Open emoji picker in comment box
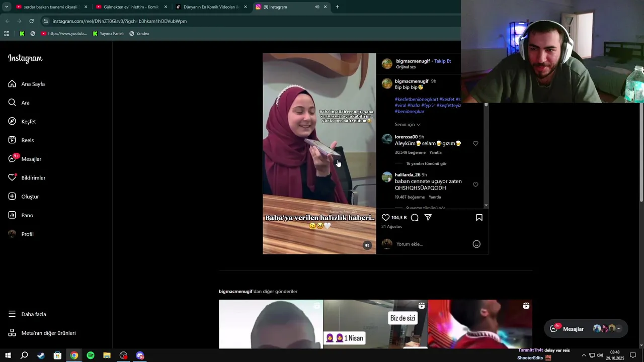644x362 pixels. tap(476, 244)
